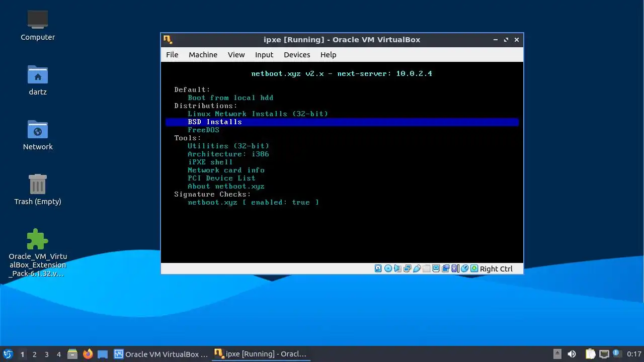The image size is (644, 362).
Task: Click the shared folders status icon
Action: (427, 268)
